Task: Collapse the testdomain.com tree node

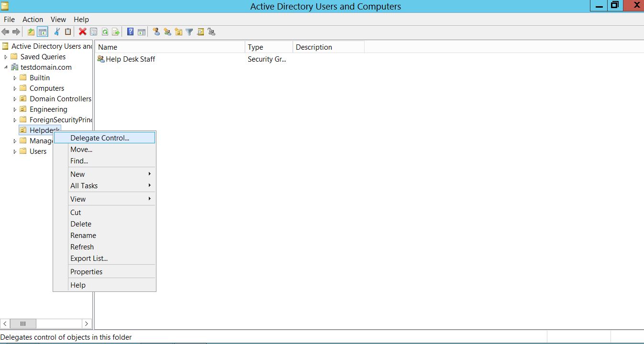Action: click(x=6, y=67)
